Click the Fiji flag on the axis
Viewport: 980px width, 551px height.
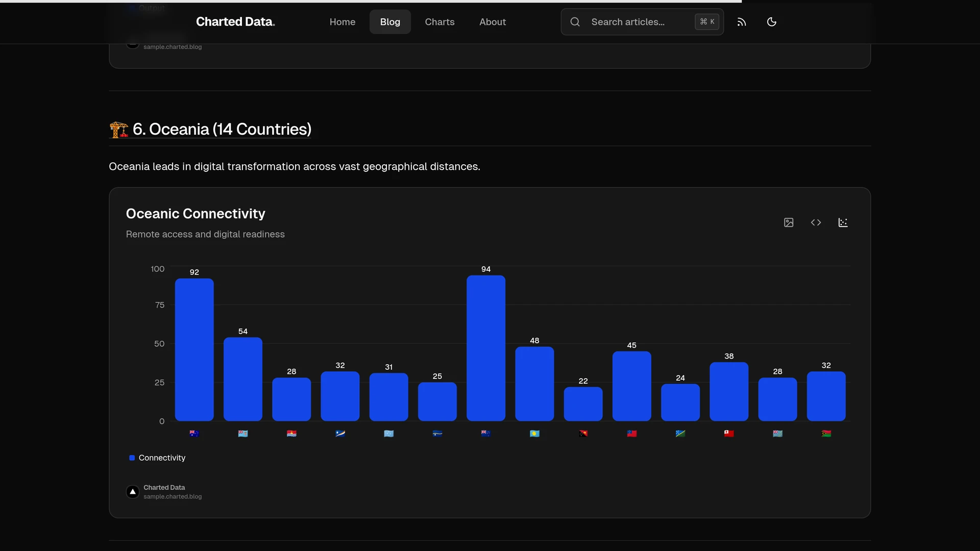point(243,434)
